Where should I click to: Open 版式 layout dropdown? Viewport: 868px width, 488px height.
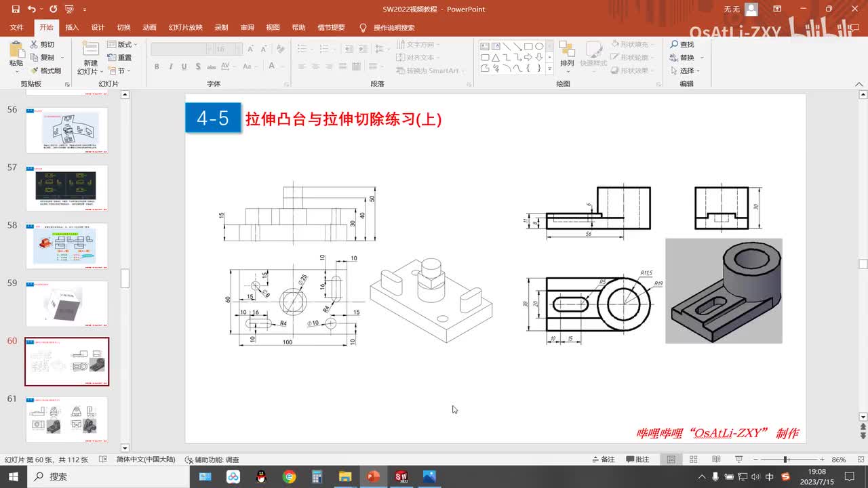pos(123,45)
